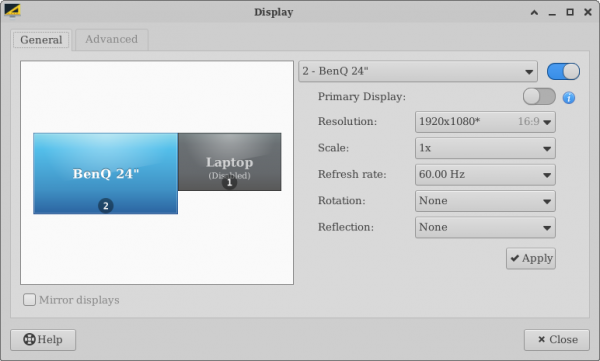Expand the Scale dropdown set to 1x
Screen dimensions: 600x361
[x=485, y=148]
